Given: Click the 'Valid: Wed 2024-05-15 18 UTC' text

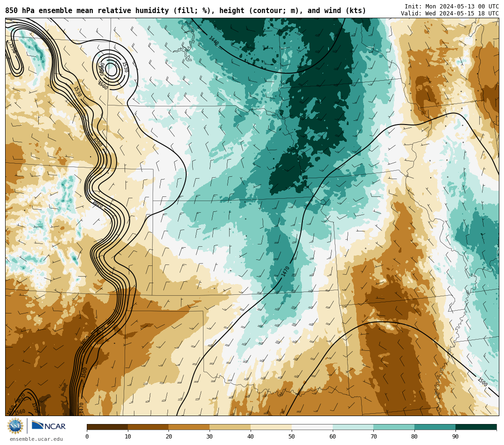Looking at the screenshot, I should (450, 14).
